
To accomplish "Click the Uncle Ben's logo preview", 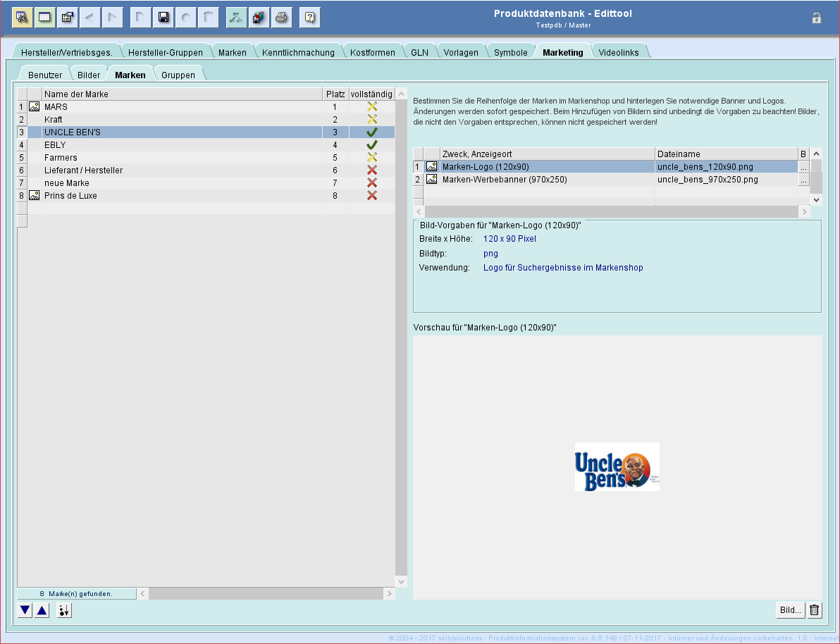I will point(617,466).
